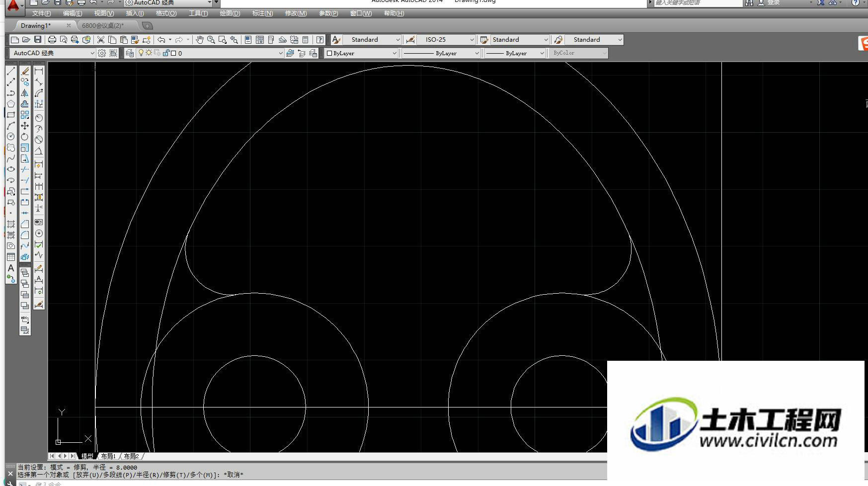Open the 文件(F) menu

tap(41, 13)
